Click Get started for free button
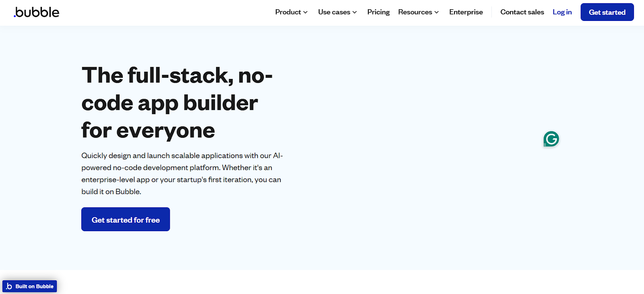The image size is (644, 294). pos(126,219)
